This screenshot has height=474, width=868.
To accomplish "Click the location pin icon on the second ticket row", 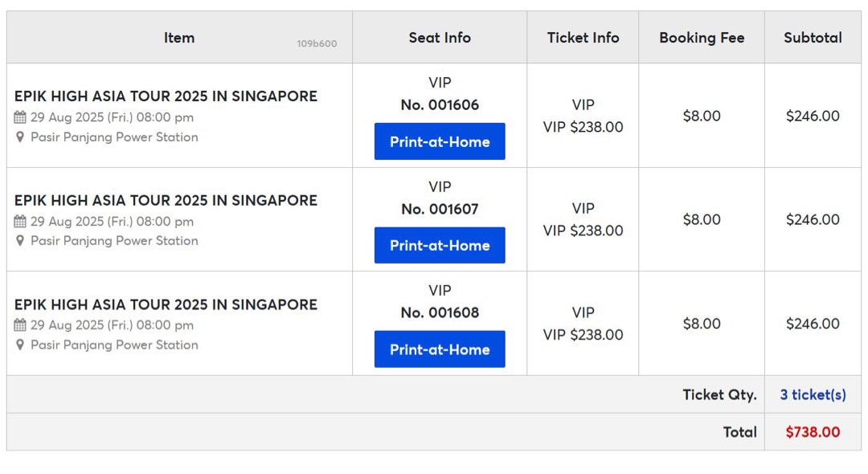I will (x=18, y=241).
